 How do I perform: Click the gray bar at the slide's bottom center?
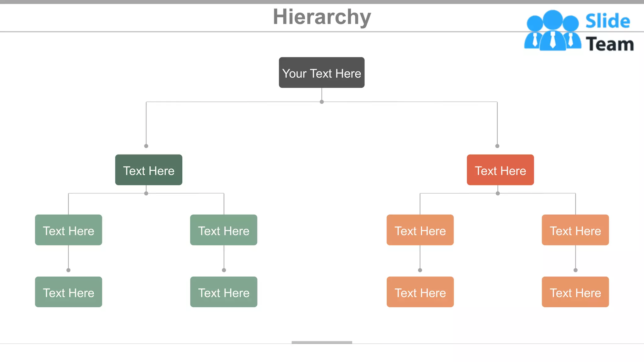(x=322, y=342)
